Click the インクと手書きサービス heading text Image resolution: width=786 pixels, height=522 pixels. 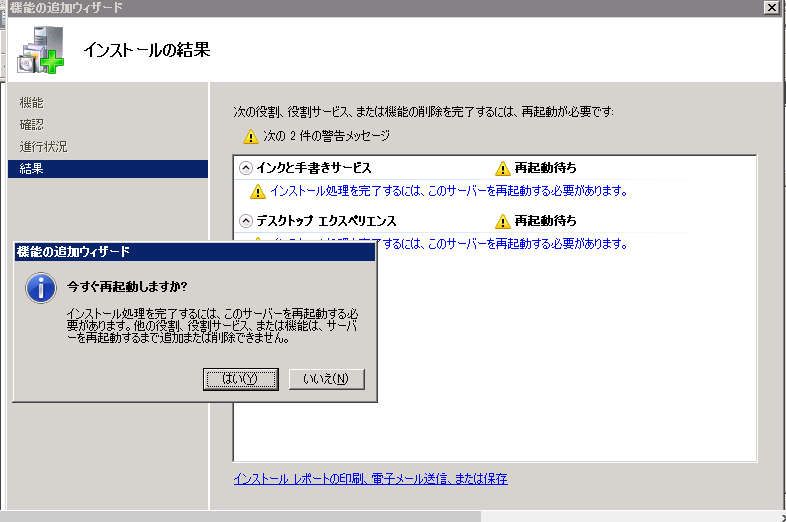click(314, 168)
